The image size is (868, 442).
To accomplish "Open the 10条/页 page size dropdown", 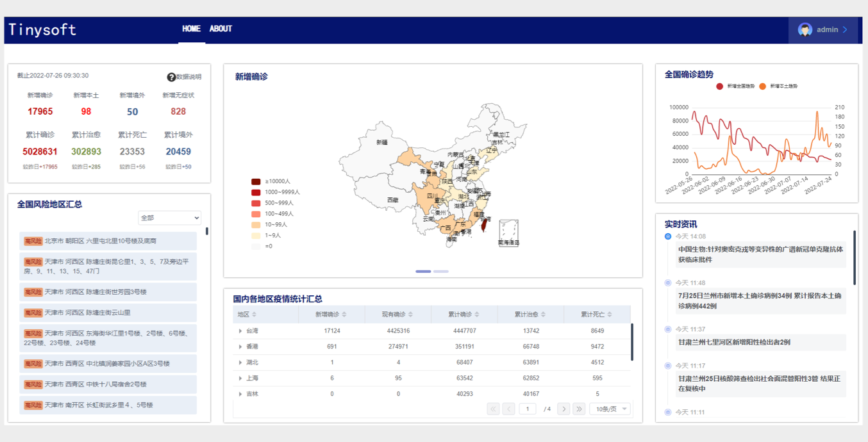I will [610, 409].
